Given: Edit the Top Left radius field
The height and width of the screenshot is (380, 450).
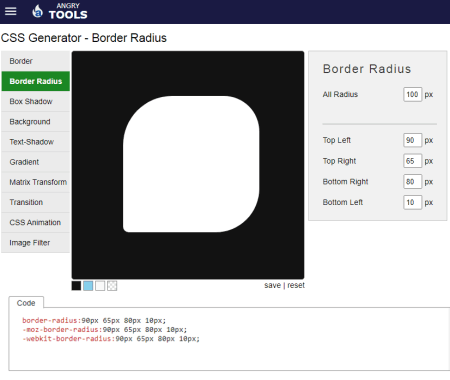Looking at the screenshot, I should (412, 140).
